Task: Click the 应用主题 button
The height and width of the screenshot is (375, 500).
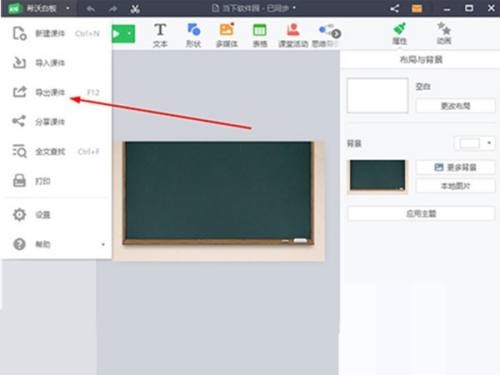Action: click(421, 214)
